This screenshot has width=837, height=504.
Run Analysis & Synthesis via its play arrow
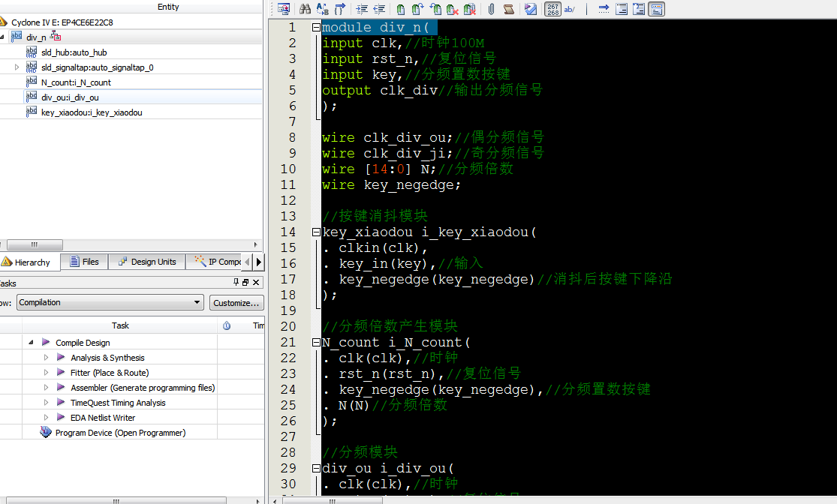coord(61,358)
